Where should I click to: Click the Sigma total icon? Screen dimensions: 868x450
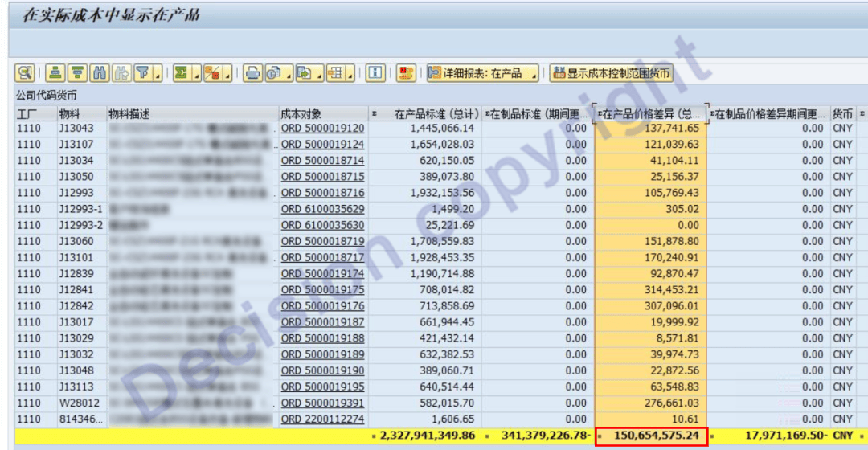pyautogui.click(x=181, y=73)
